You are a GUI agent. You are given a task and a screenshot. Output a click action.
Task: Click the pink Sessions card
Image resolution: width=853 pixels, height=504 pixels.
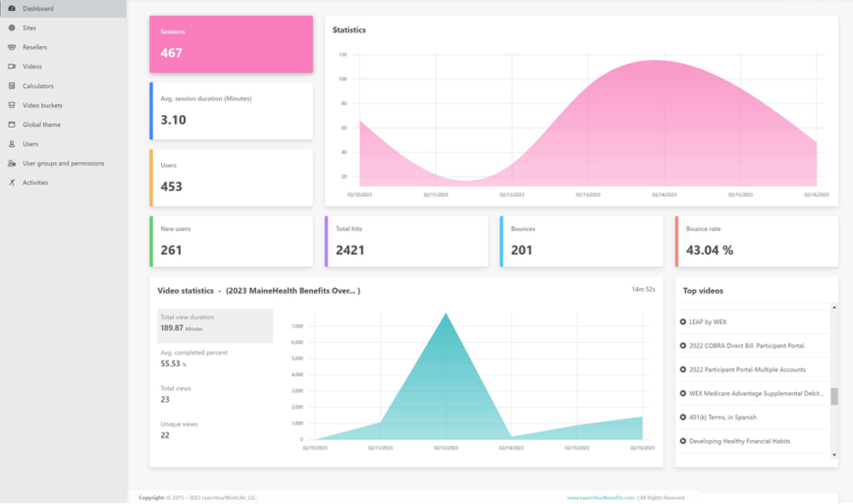(x=230, y=44)
